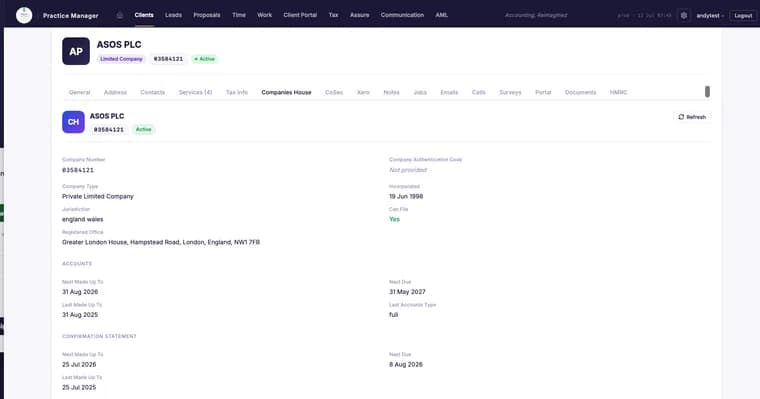Switch to the Documents tab
Image resolution: width=760 pixels, height=399 pixels.
(580, 92)
